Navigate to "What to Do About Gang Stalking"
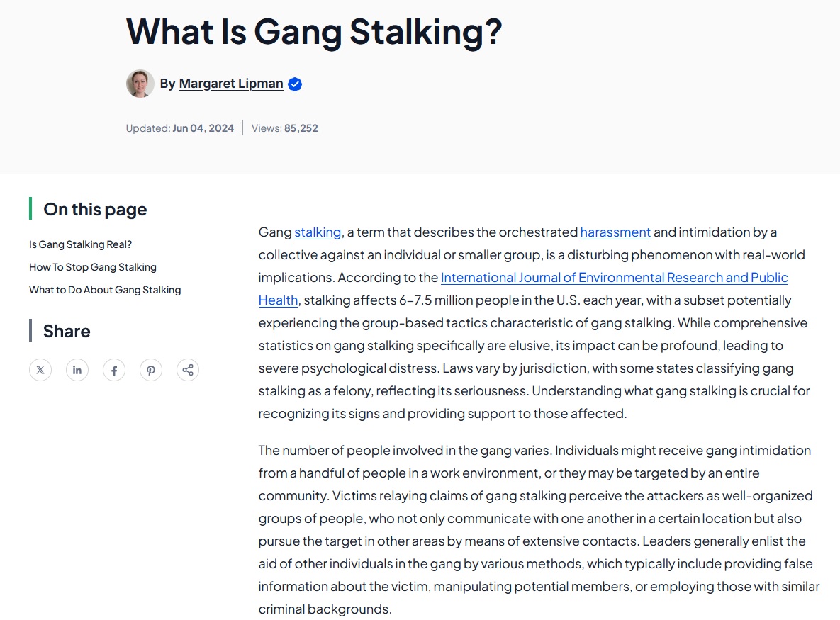840x620 pixels. coord(105,290)
